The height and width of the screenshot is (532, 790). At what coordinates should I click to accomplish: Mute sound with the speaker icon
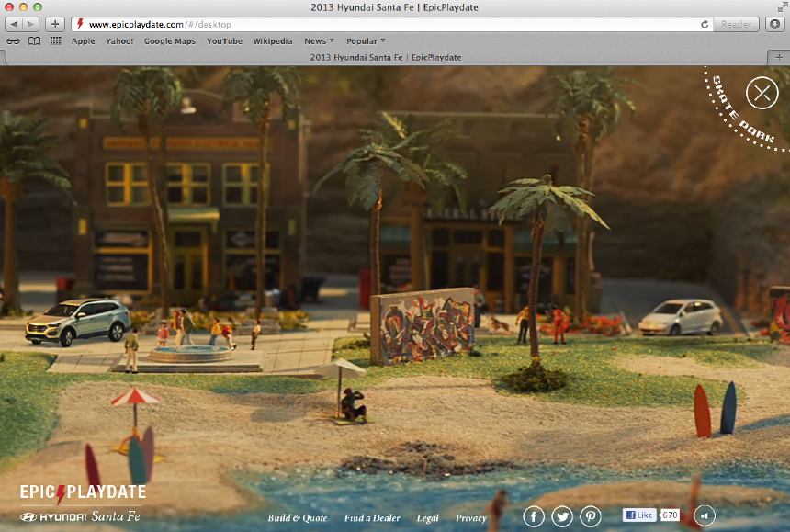click(705, 515)
